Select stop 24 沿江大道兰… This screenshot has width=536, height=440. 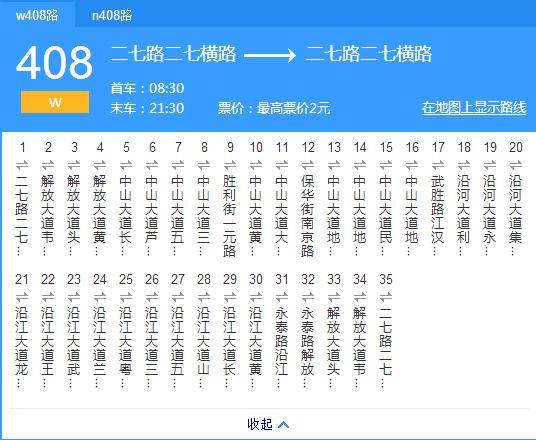[100, 348]
